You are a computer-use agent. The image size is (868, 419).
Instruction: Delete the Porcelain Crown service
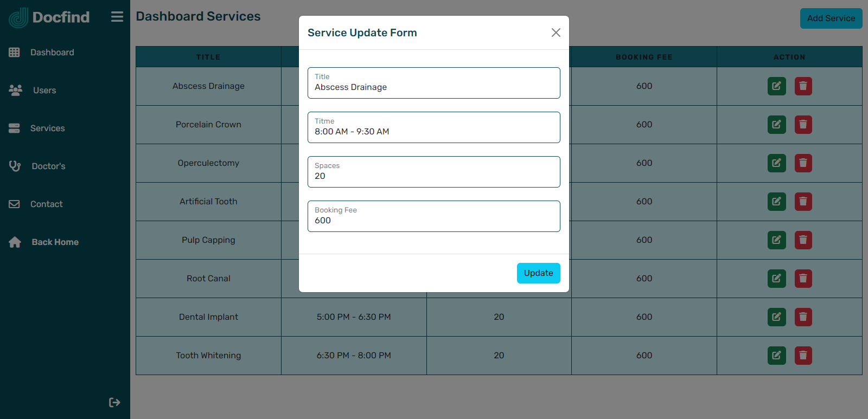pos(803,125)
